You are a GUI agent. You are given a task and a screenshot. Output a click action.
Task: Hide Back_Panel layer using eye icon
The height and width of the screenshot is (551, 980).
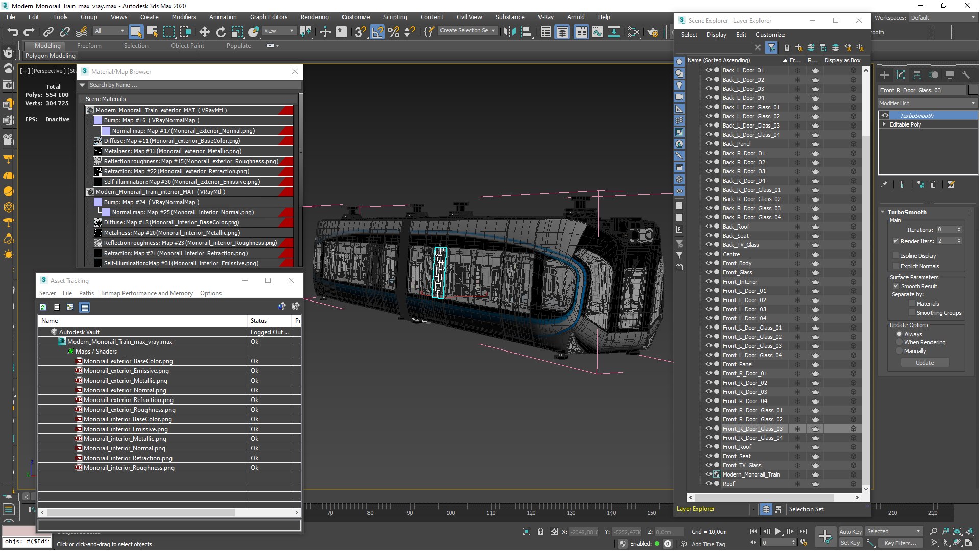[x=708, y=144]
